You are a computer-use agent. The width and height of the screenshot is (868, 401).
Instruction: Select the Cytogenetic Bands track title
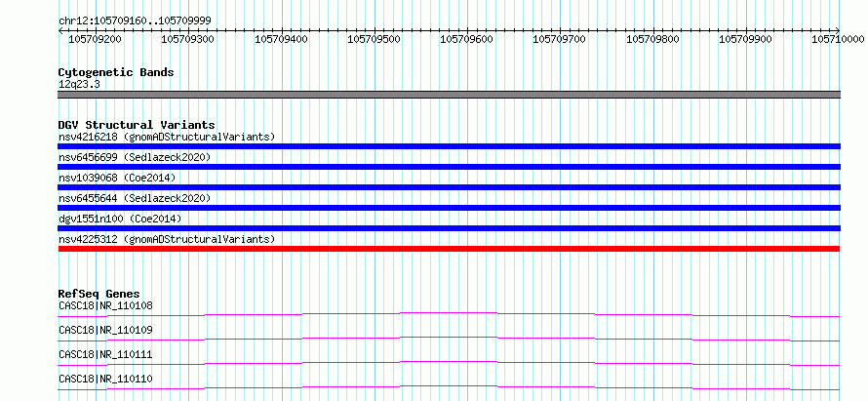click(x=116, y=72)
